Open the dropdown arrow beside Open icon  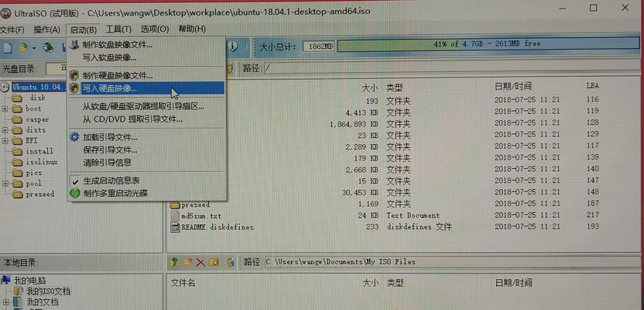[x=34, y=48]
